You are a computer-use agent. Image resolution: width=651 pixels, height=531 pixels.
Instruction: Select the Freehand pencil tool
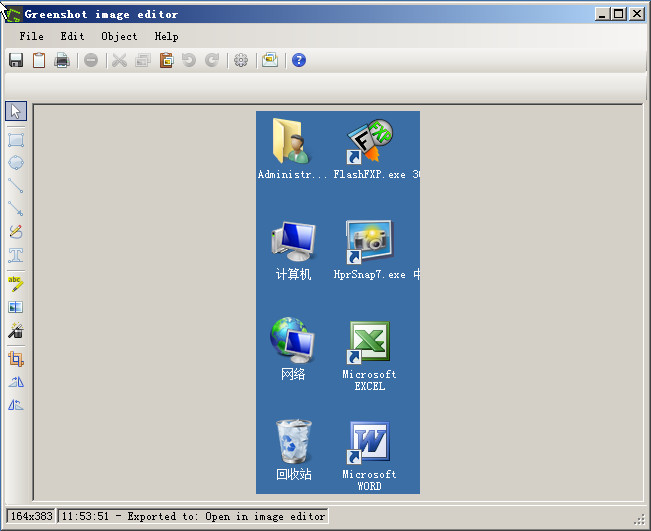click(16, 232)
